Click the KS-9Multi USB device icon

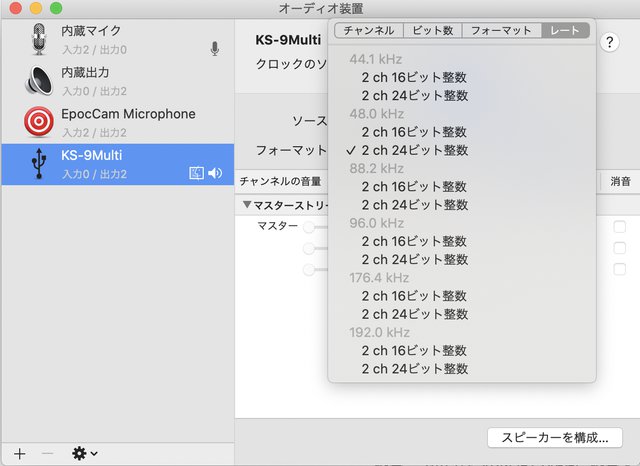pyautogui.click(x=38, y=163)
